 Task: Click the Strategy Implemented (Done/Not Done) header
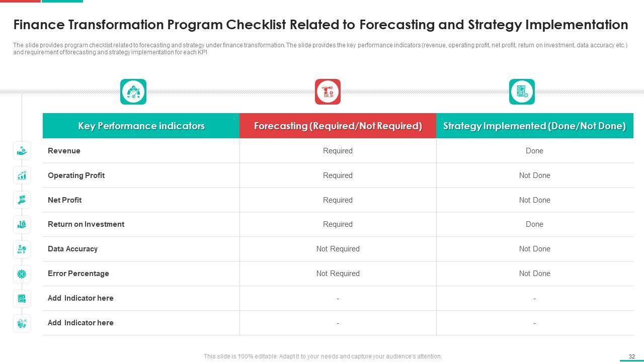[x=534, y=126]
